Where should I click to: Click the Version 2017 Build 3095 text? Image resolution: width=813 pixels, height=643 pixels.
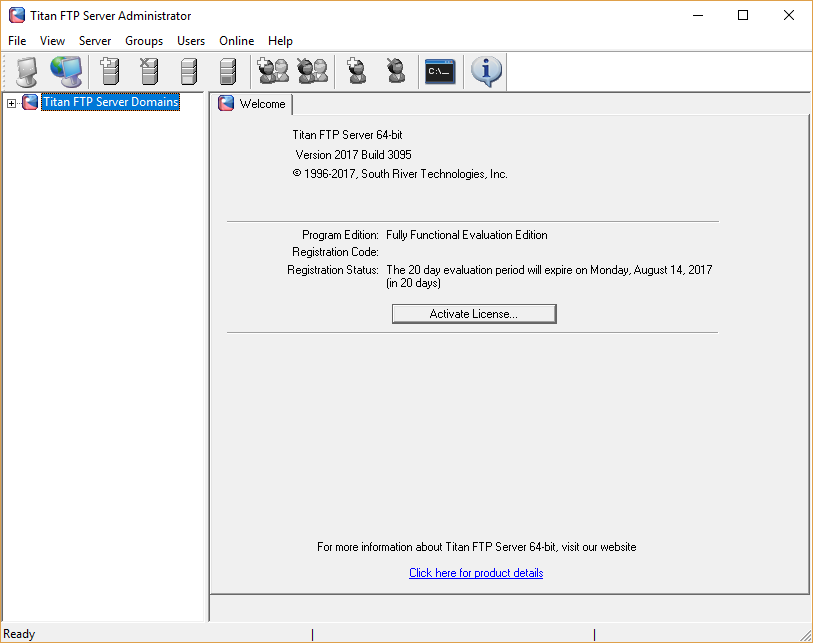point(353,155)
